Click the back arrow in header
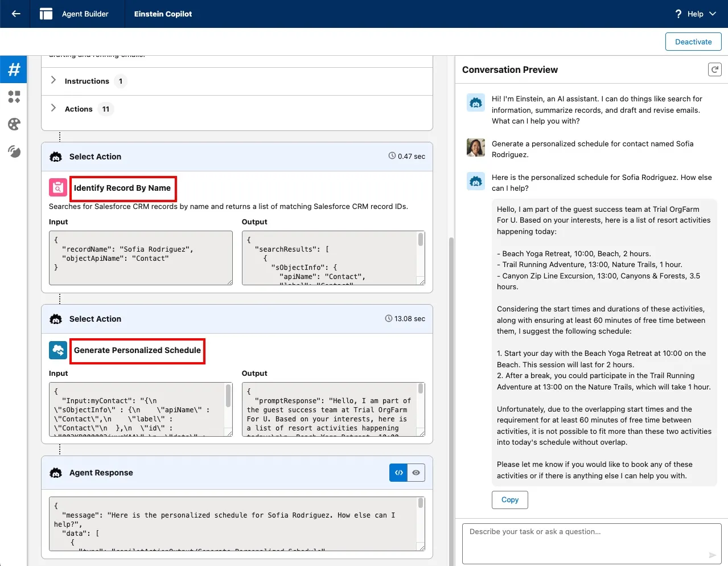The height and width of the screenshot is (566, 728). [16, 14]
